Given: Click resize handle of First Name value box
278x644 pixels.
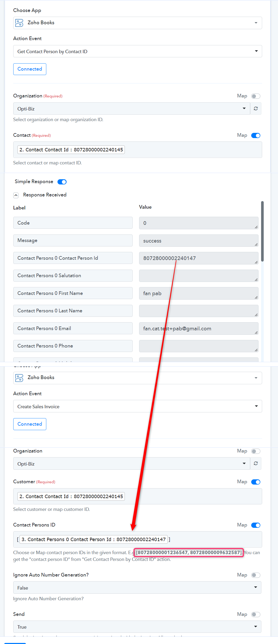Looking at the screenshot, I should pyautogui.click(x=256, y=298).
